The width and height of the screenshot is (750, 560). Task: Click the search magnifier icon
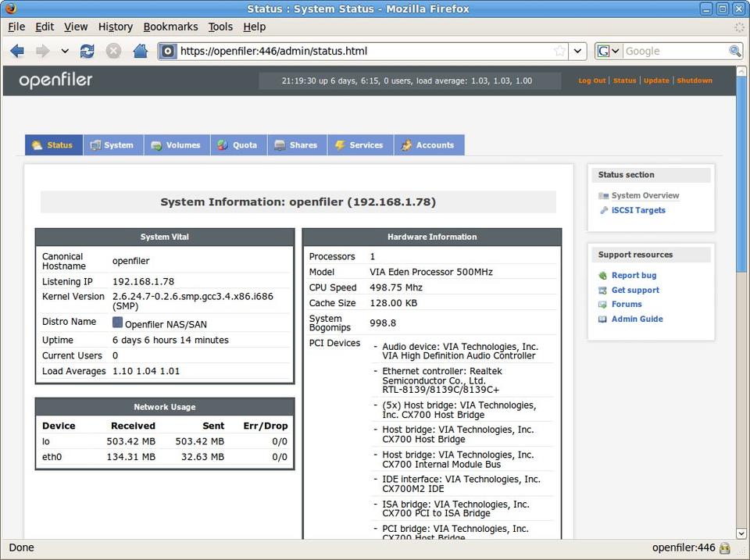(734, 51)
